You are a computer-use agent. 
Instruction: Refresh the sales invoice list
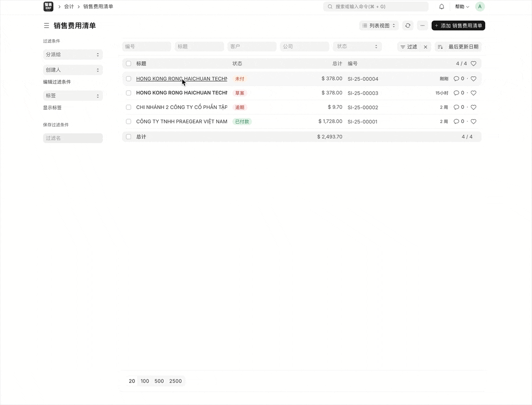coord(408,26)
